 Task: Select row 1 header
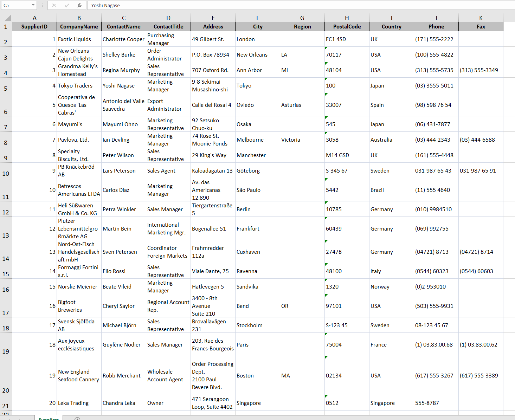click(6, 27)
